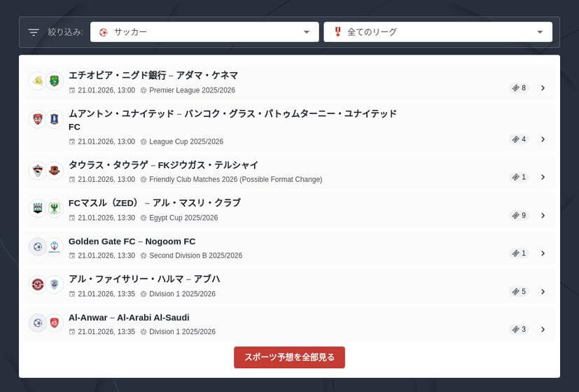Open the タウラス・タウラゲ – FKジウガス・テルシャイ match
The height and width of the screenshot is (392, 579).
tap(163, 165)
